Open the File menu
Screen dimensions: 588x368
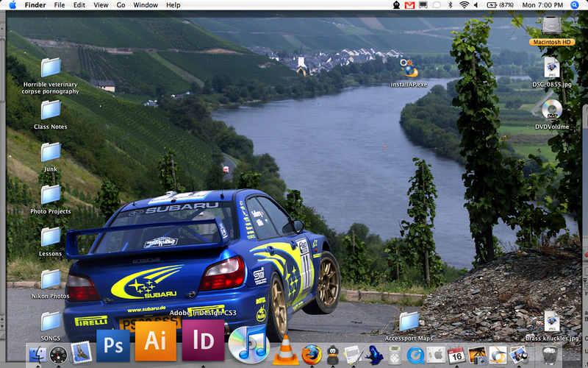(x=60, y=5)
